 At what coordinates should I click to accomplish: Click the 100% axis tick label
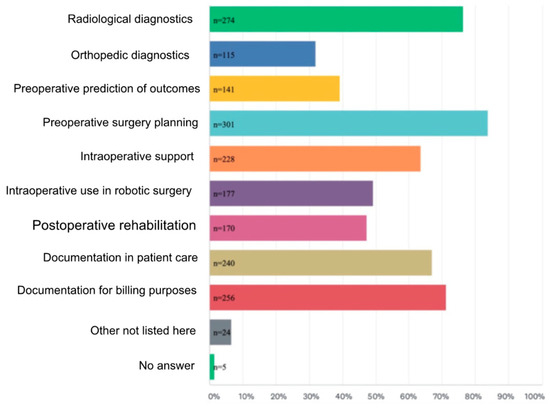point(534,397)
